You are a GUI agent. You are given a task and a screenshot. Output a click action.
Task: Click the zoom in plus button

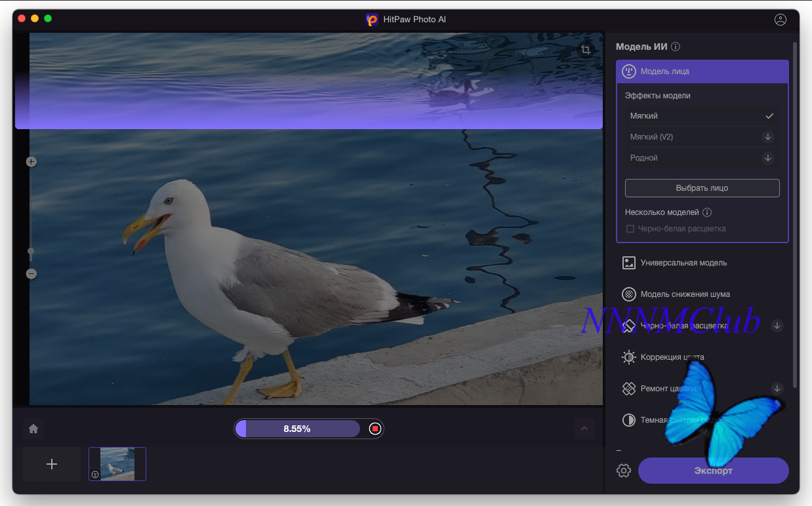31,161
